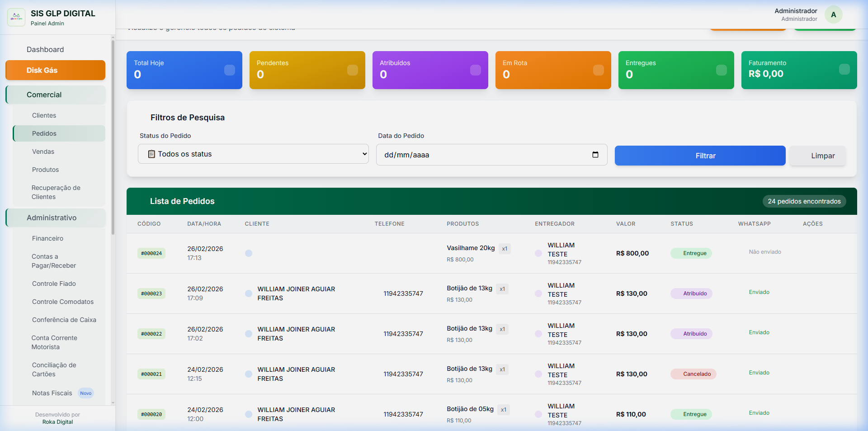Open Notas Fiscais menu item
The height and width of the screenshot is (431, 868).
click(52, 393)
